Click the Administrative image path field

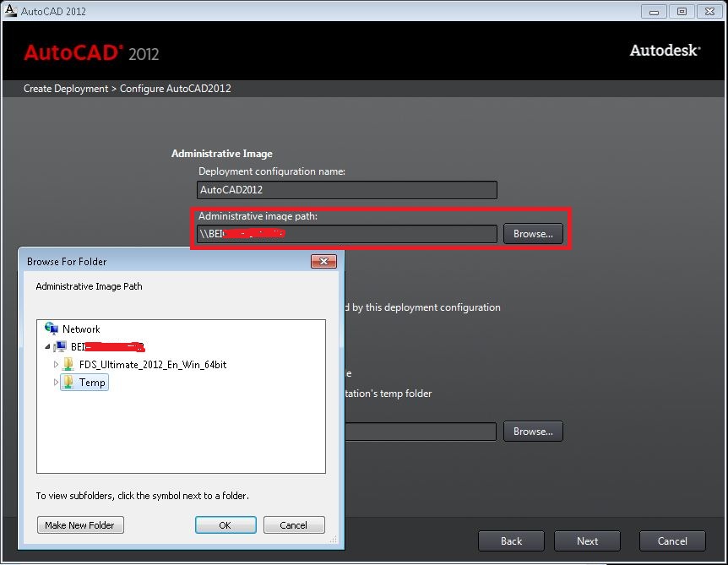point(347,234)
